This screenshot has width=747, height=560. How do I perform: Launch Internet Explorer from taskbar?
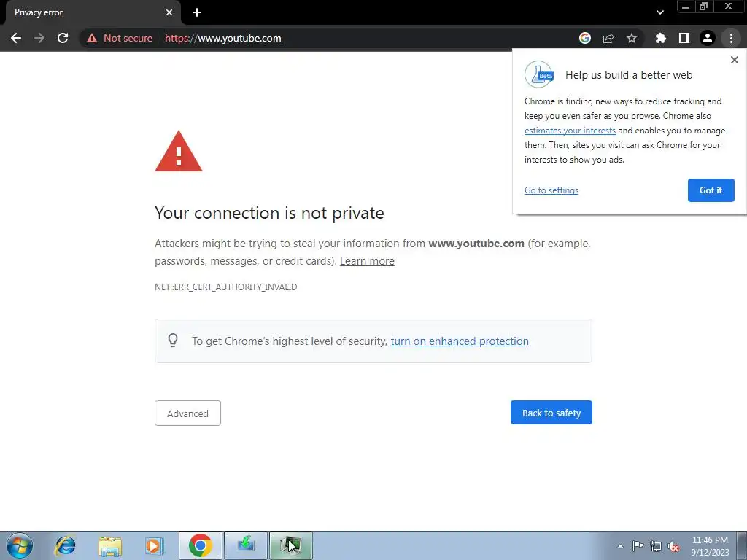click(x=65, y=545)
